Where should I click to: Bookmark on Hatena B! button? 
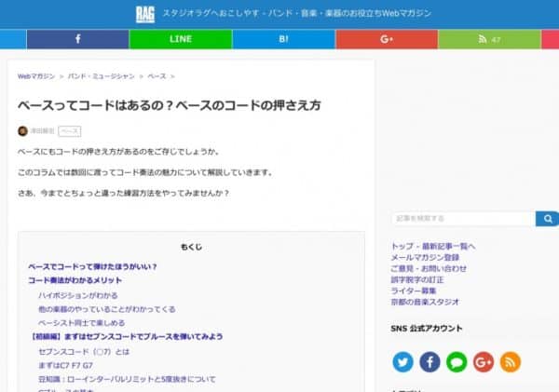coord(284,39)
